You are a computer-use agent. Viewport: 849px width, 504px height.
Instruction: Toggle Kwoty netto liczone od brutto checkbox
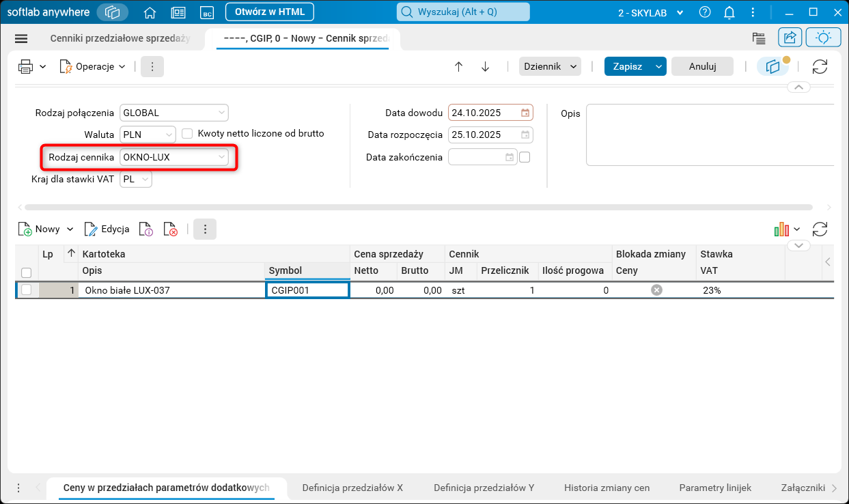coord(187,134)
